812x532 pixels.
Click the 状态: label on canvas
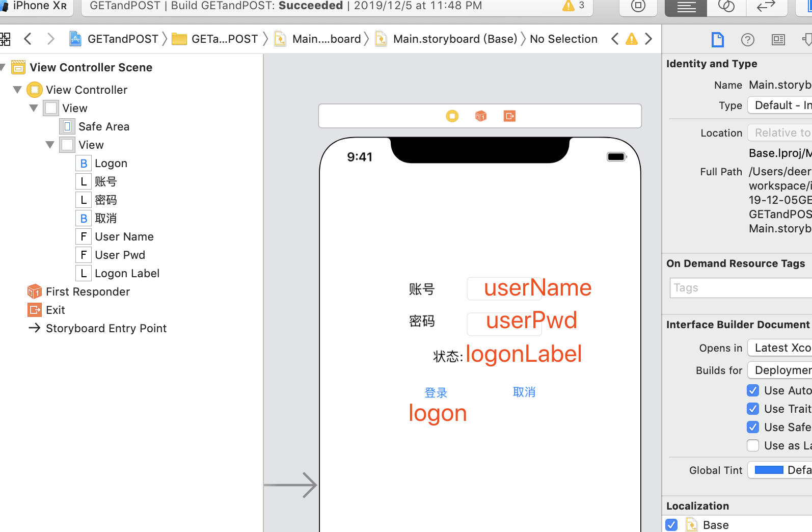click(448, 356)
